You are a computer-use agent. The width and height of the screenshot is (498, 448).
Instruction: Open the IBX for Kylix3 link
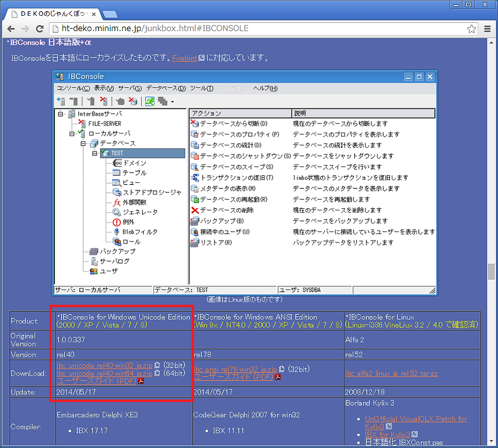tap(387, 435)
